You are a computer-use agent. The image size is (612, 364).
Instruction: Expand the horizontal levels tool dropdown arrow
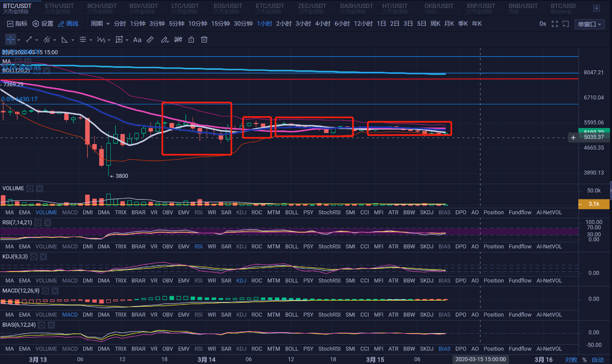[91, 40]
